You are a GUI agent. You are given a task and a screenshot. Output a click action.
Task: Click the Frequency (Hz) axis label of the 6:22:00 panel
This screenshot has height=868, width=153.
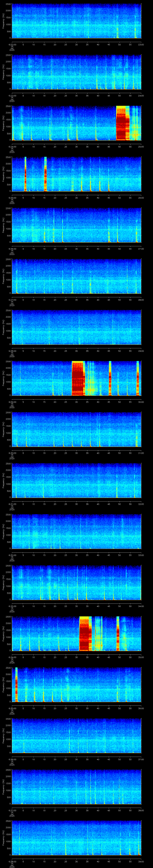click(x=3, y=21)
